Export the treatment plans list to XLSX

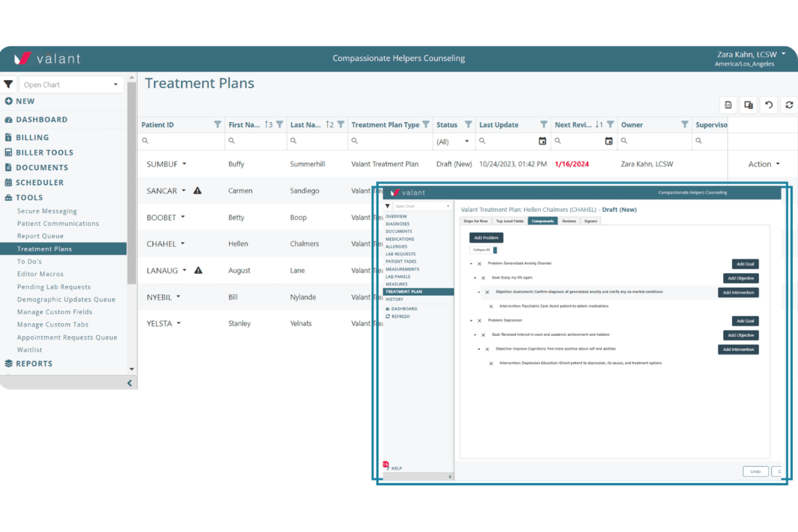728,105
